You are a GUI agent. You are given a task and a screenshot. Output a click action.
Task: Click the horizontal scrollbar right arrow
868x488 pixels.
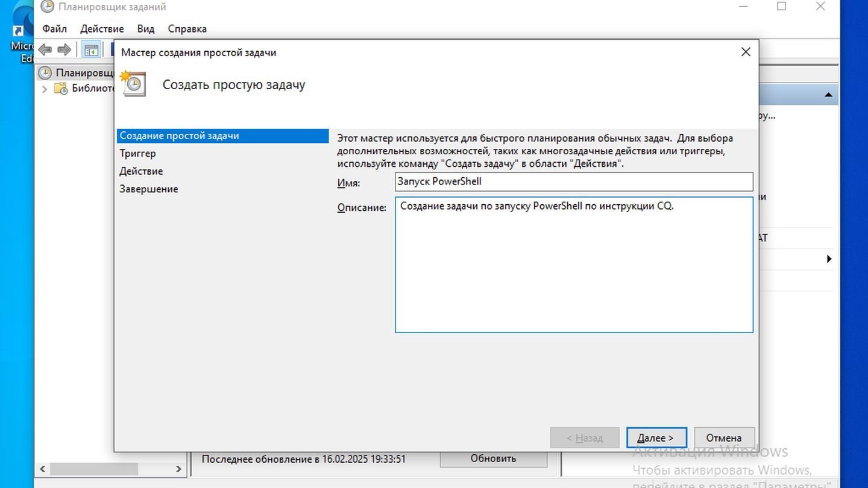(178, 469)
